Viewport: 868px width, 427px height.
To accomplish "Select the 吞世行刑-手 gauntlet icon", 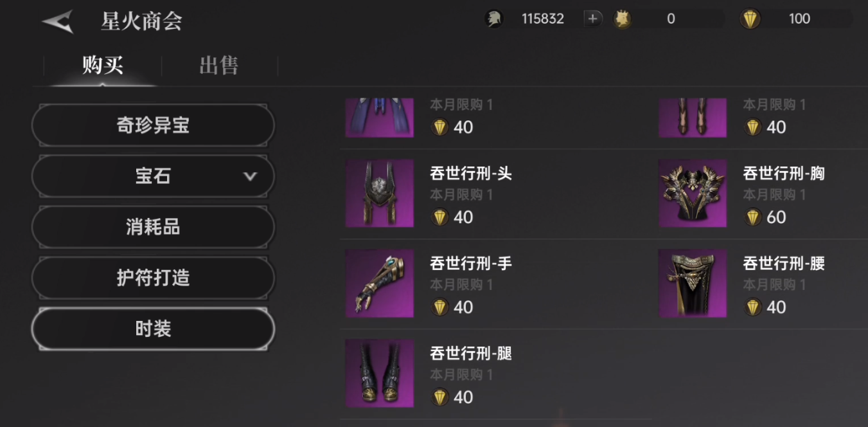I will pos(379,284).
